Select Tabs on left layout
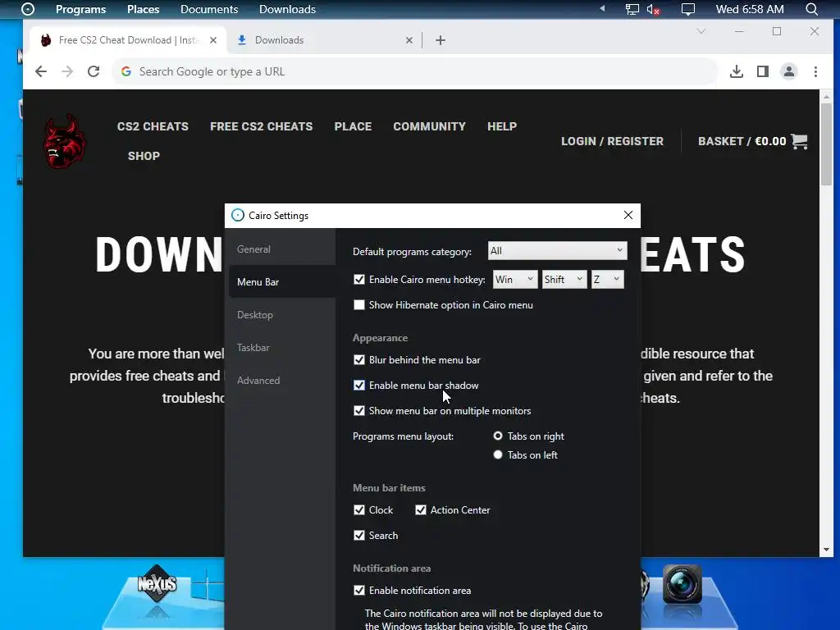Image resolution: width=840 pixels, height=630 pixels. point(498,454)
